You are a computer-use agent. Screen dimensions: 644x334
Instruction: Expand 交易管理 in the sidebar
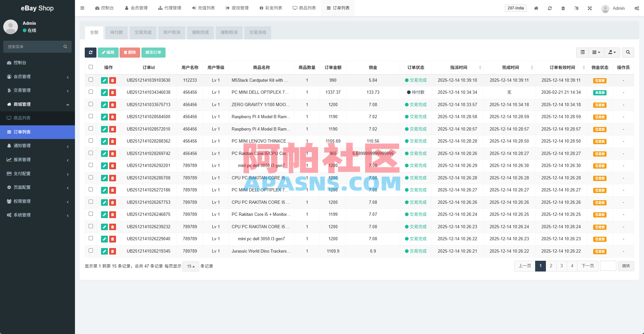[37, 90]
